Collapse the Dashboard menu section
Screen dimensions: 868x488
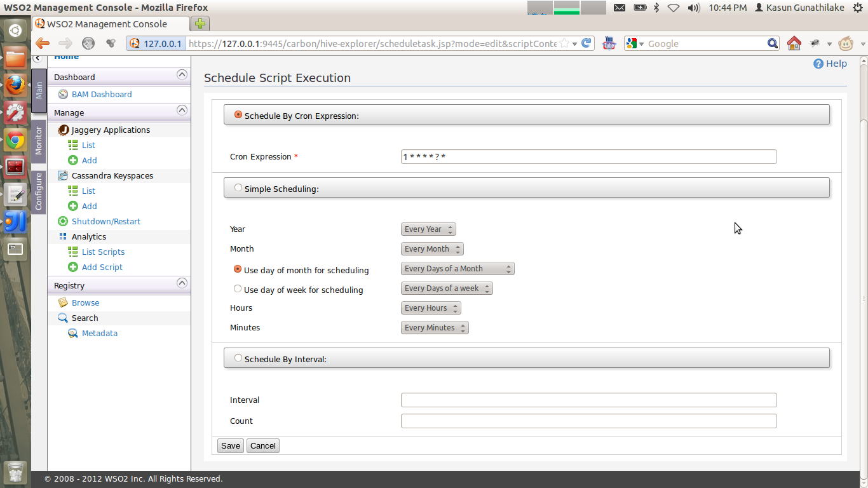point(182,75)
